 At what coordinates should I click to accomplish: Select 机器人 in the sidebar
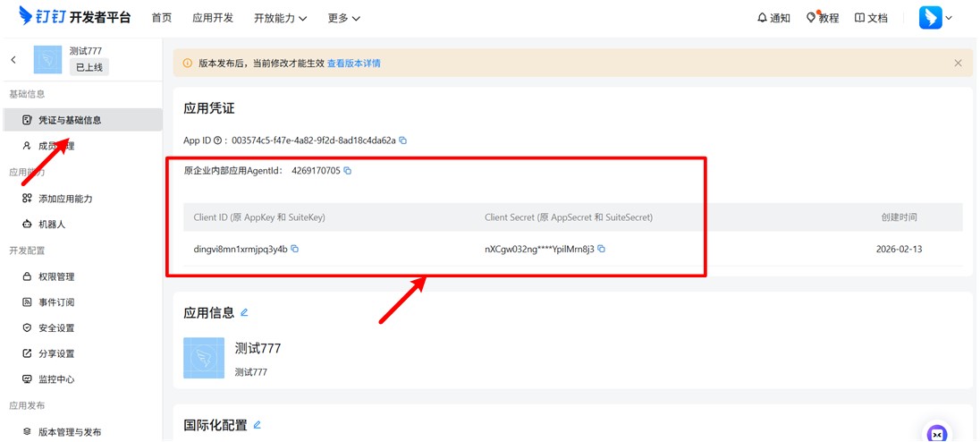pyautogui.click(x=51, y=225)
